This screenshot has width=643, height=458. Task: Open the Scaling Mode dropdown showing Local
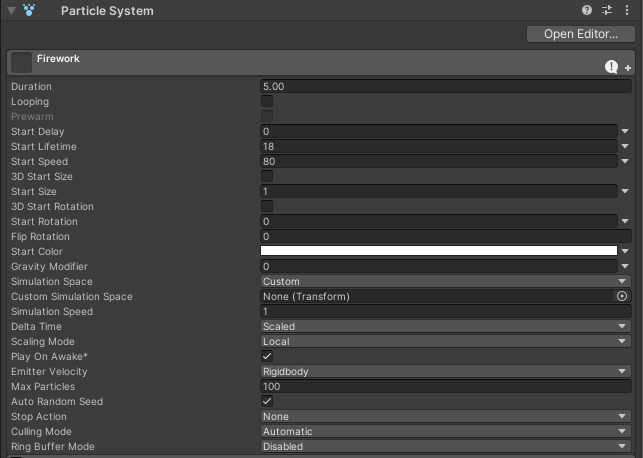tap(446, 341)
